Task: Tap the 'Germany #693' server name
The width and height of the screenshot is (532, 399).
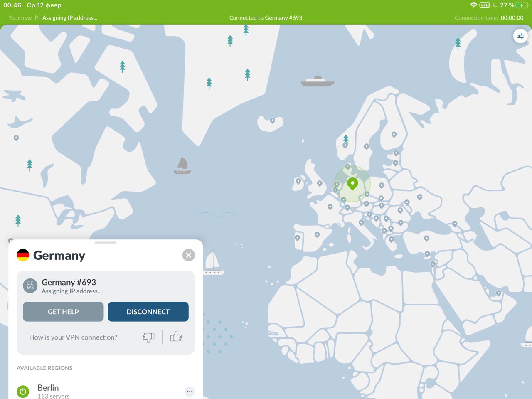Action: coord(69,282)
